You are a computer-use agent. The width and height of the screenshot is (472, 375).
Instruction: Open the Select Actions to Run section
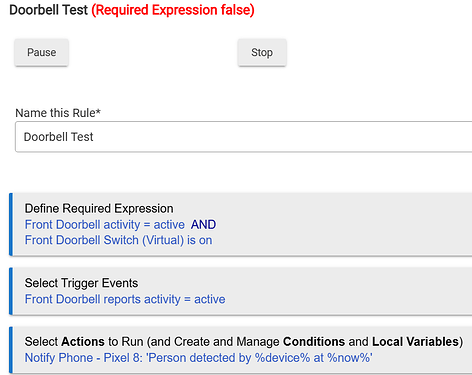pos(244,342)
